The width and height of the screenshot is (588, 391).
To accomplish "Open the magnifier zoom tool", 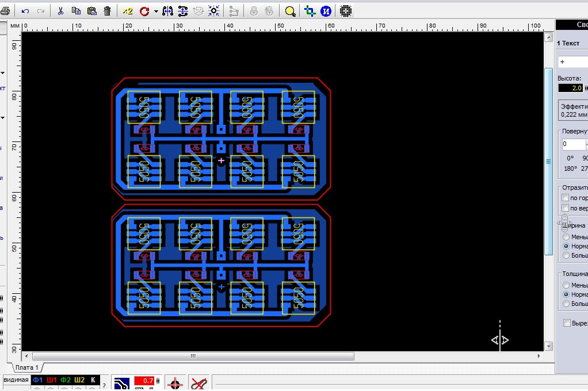I will click(x=291, y=11).
